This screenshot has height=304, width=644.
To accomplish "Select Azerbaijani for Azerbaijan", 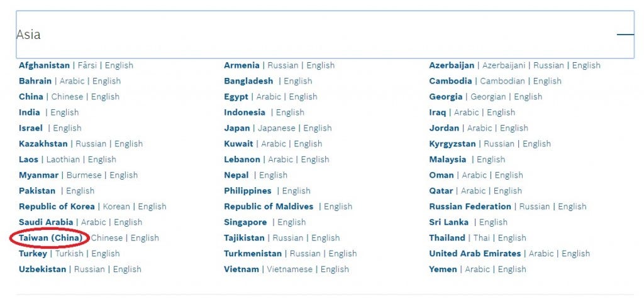I will point(505,65).
